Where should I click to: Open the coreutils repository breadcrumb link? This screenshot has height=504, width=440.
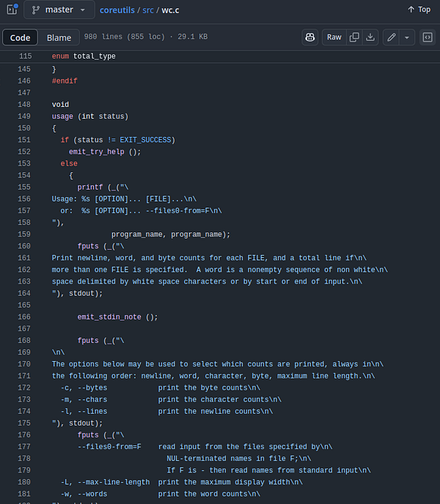point(117,10)
